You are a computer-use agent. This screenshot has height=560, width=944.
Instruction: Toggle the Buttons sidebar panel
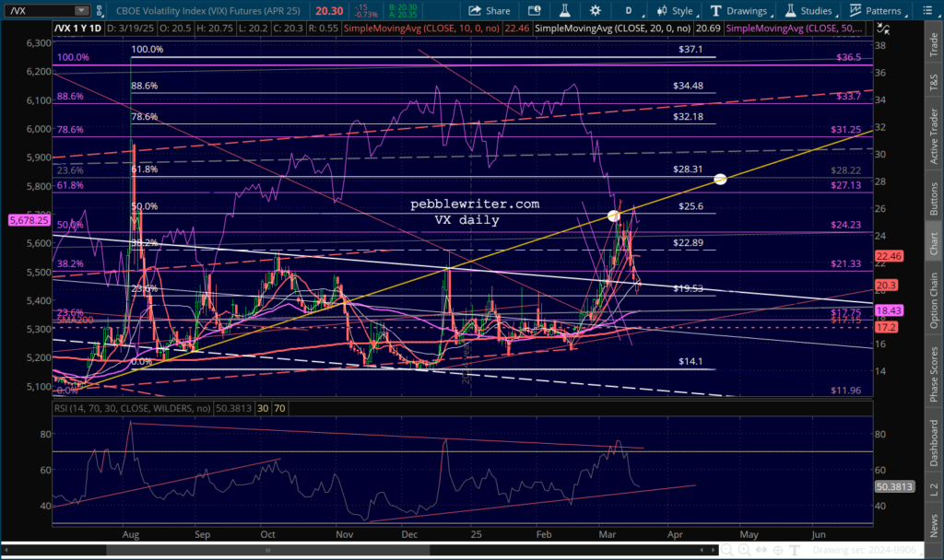coord(934,199)
